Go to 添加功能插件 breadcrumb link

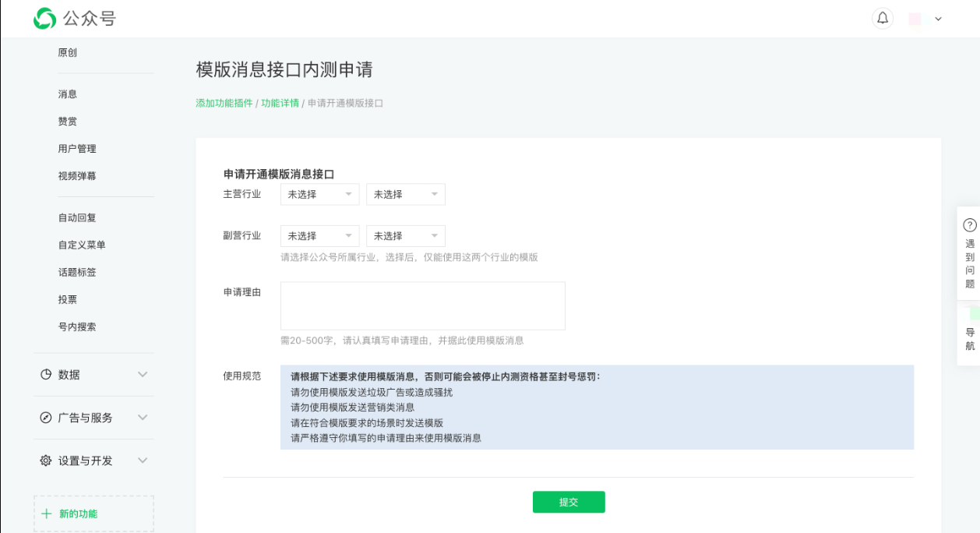(224, 103)
